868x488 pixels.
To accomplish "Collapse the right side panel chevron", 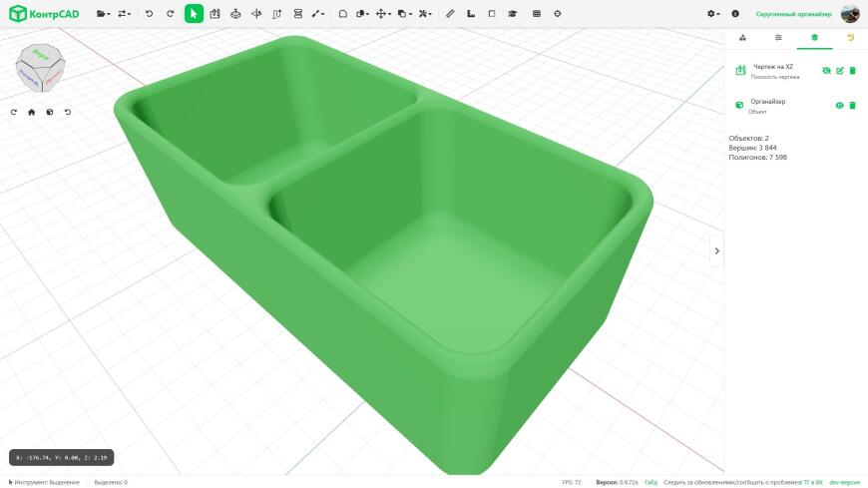I will [x=717, y=250].
